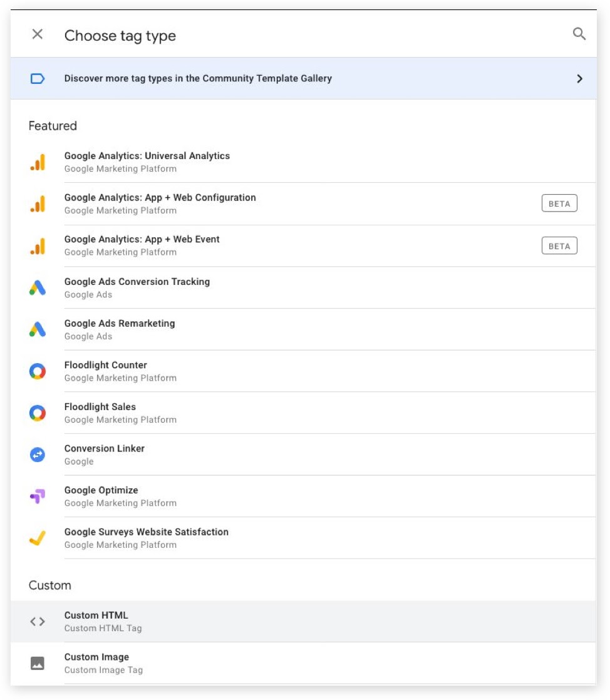Viewport: 610px width, 700px height.
Task: Select Google Ads Conversion Tracking tag
Action: pyautogui.click(x=304, y=287)
